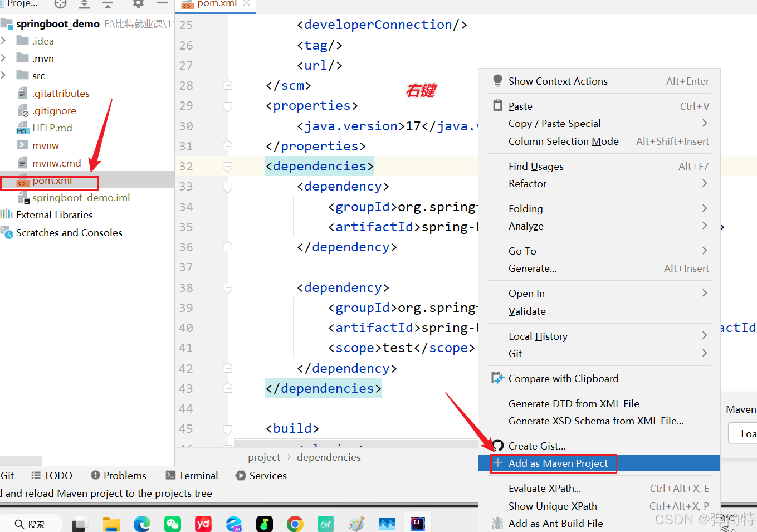Collapse the dependency block at line 38
Viewport: 757px width, 532px height.
tap(228, 287)
